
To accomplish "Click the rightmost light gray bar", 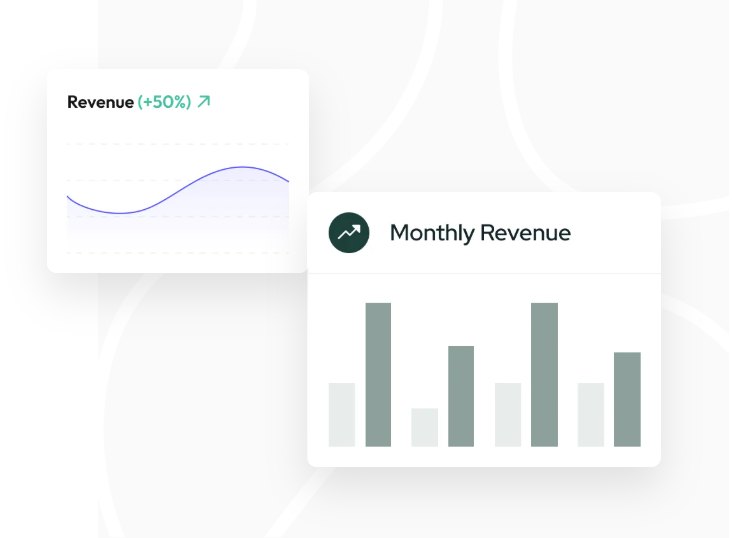I will (591, 414).
